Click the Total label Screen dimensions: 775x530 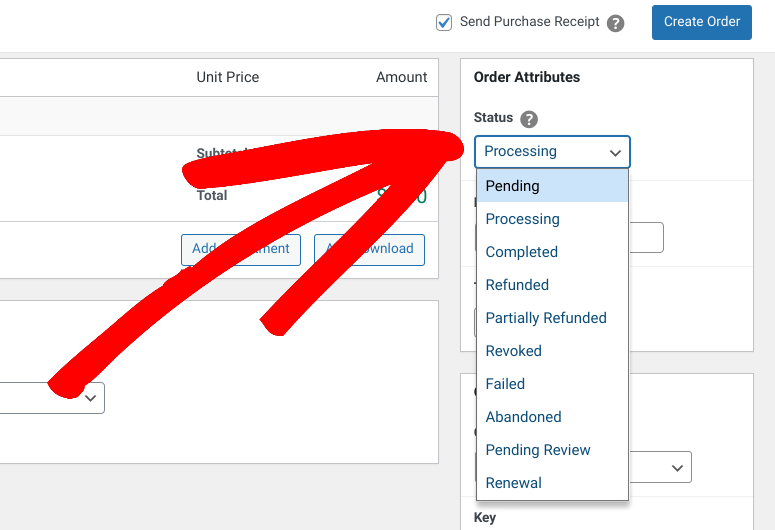pos(212,196)
